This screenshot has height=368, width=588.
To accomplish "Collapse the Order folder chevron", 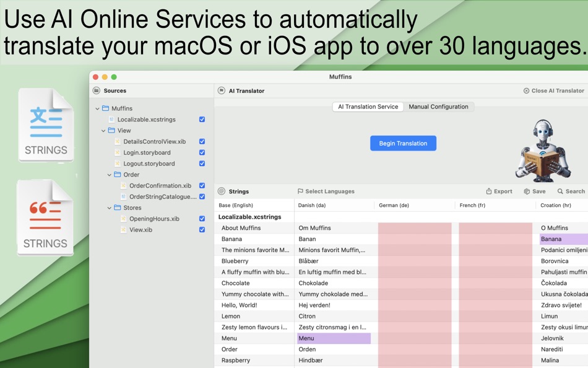I will (x=109, y=175).
